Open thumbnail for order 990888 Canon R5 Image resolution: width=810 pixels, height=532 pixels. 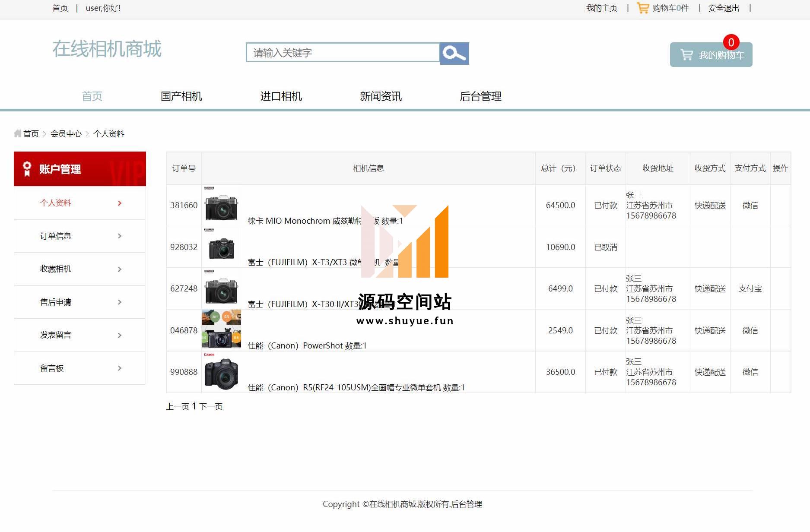pos(221,372)
